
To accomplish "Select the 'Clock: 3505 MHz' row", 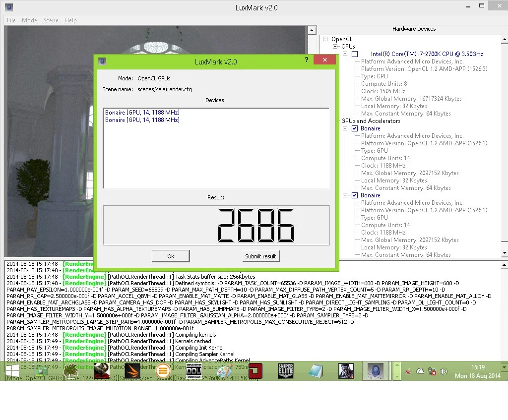I will [383, 91].
